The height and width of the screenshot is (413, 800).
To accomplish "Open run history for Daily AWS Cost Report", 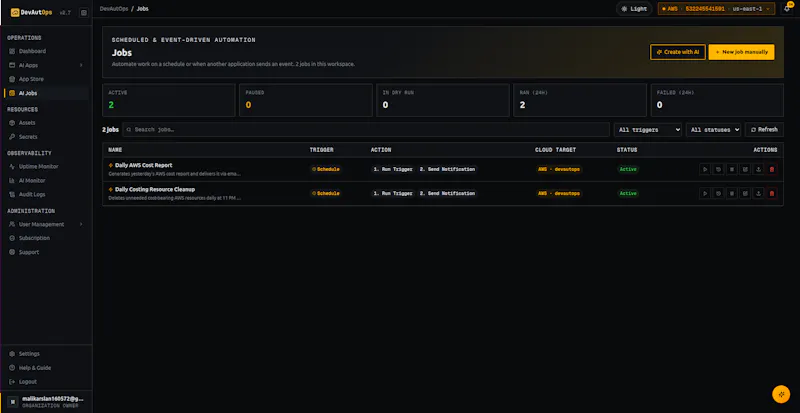I will click(x=718, y=169).
